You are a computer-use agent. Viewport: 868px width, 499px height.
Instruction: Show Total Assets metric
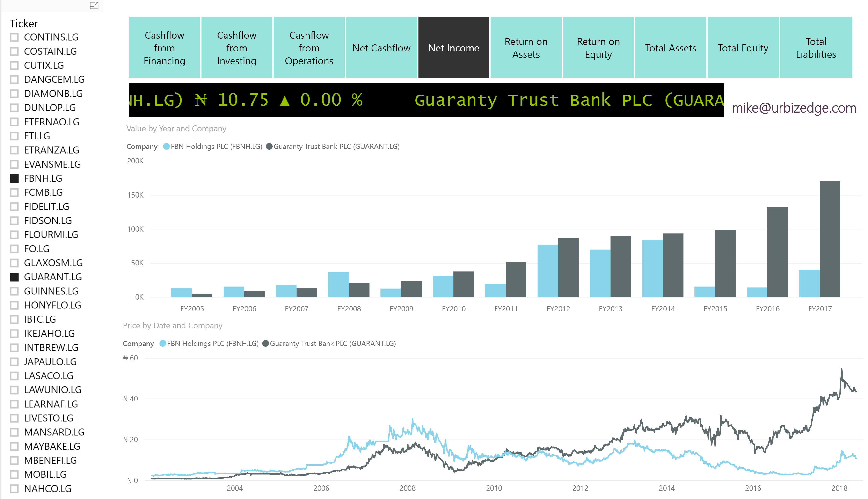pos(670,48)
